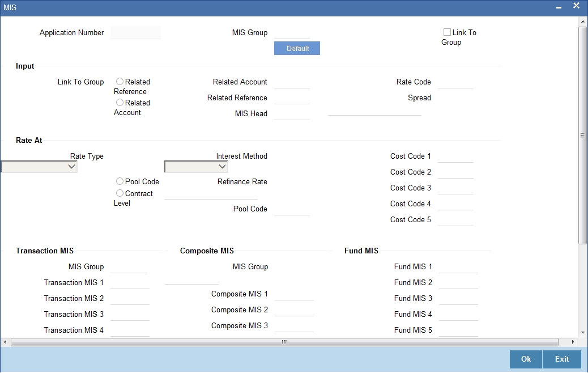The image size is (588, 373).
Task: Close the MIS dialog with X
Action: pyautogui.click(x=576, y=6)
